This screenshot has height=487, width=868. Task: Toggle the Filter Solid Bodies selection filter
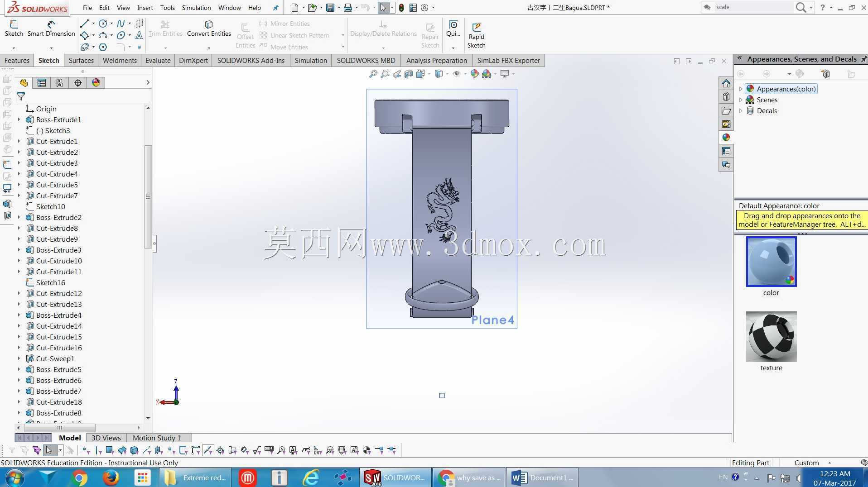[134, 450]
